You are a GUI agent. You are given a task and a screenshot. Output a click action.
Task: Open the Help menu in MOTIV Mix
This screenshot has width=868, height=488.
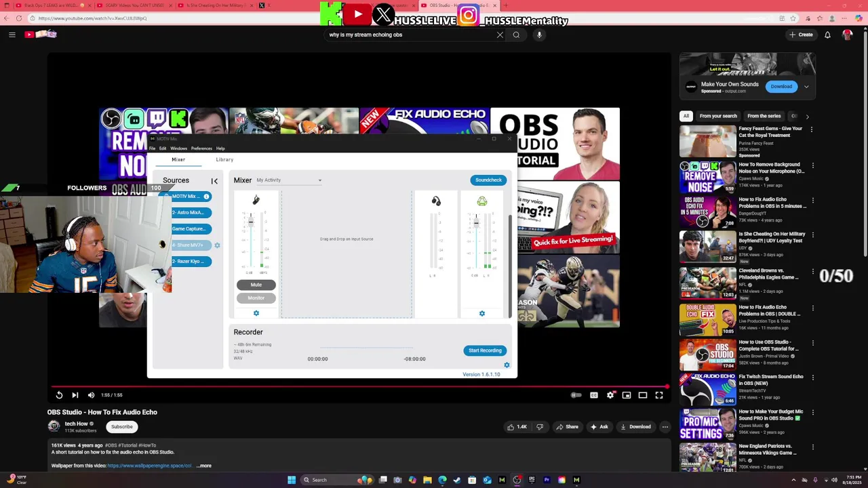coord(220,148)
